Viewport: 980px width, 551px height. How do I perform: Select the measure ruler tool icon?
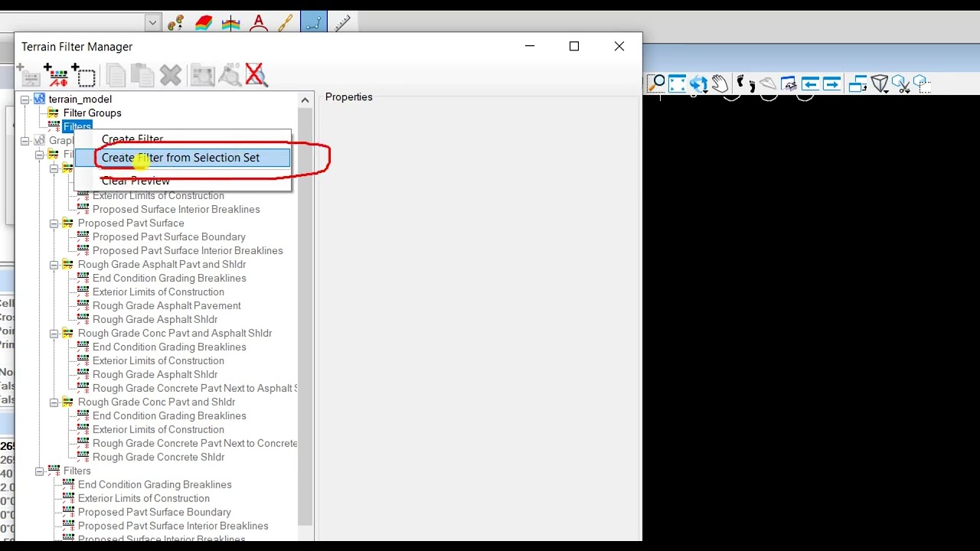point(341,23)
